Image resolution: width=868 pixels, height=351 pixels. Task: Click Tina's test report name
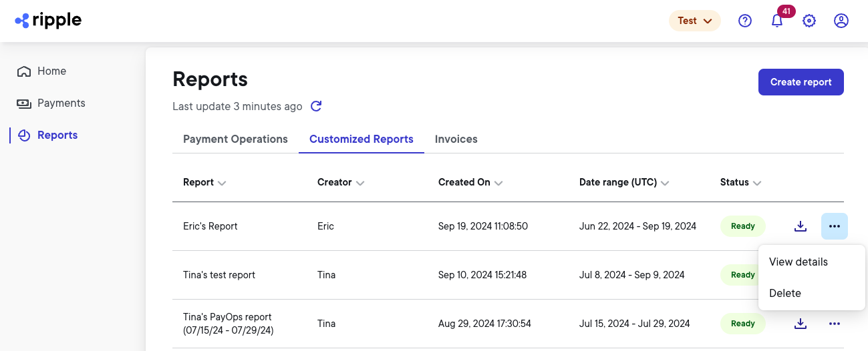pyautogui.click(x=219, y=275)
